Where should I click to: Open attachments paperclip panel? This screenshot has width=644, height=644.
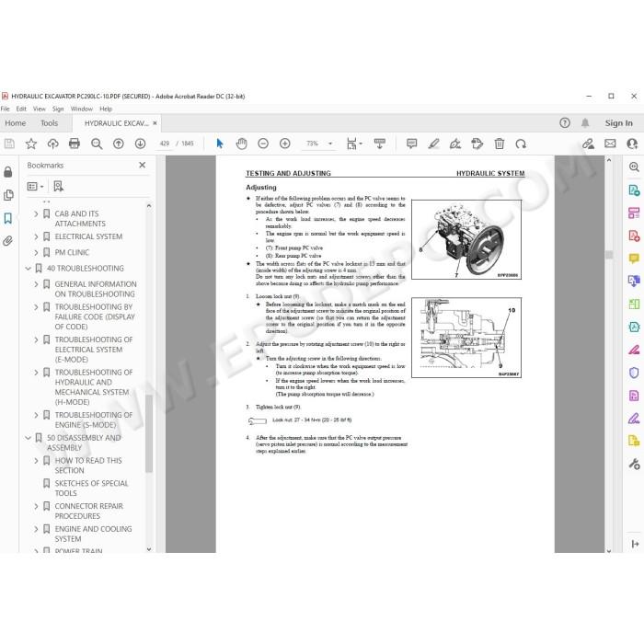tap(7, 241)
